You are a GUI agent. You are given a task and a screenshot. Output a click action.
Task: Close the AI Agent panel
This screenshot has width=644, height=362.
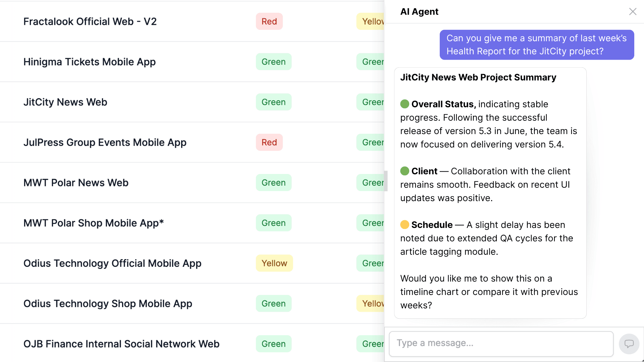pyautogui.click(x=633, y=11)
